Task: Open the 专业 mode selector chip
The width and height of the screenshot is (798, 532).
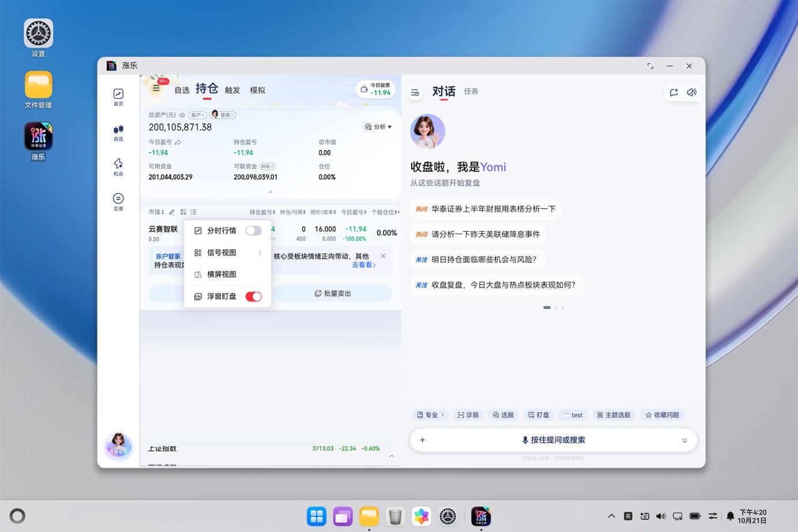Action: (x=431, y=415)
